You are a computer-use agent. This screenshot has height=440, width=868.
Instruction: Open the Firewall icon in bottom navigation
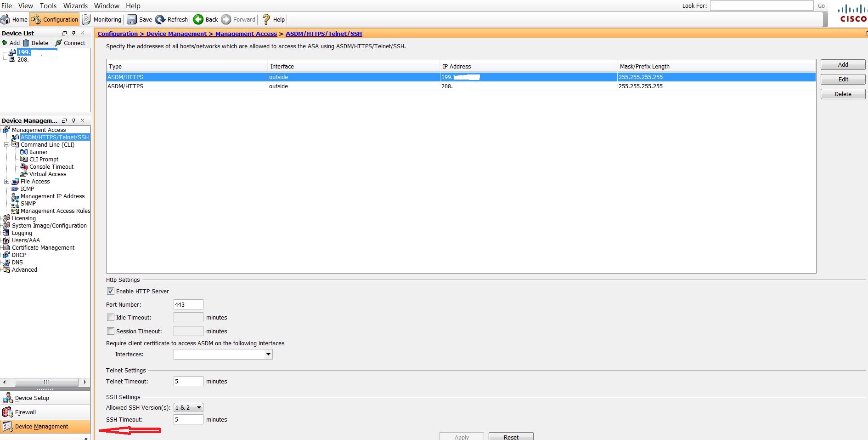(7, 412)
